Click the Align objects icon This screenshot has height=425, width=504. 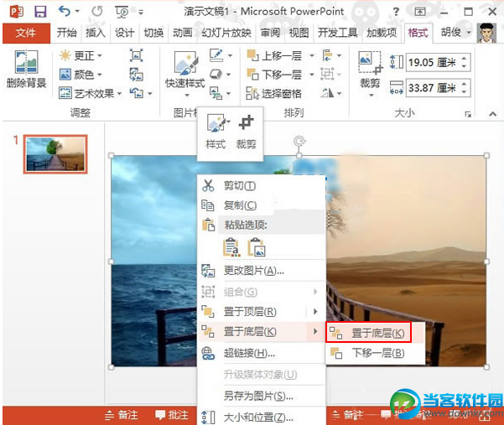click(x=328, y=55)
